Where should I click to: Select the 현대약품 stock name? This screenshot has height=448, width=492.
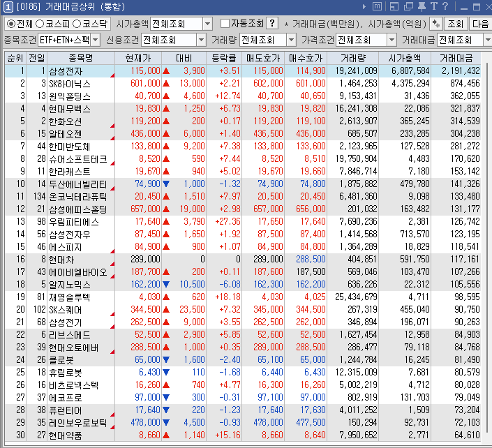pyautogui.click(x=66, y=435)
